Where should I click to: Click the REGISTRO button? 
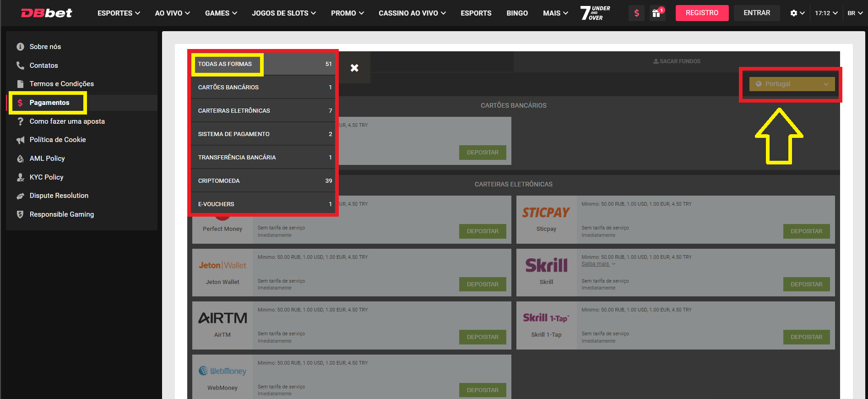tap(702, 13)
